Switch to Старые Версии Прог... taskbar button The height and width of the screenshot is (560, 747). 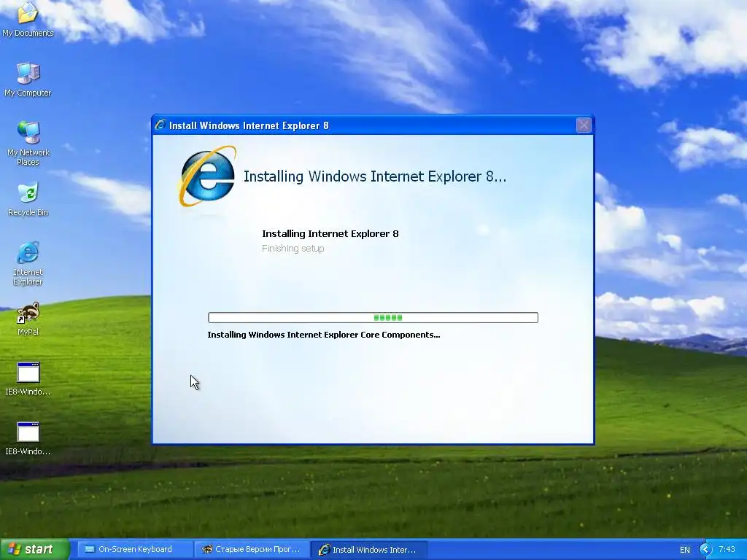point(252,549)
